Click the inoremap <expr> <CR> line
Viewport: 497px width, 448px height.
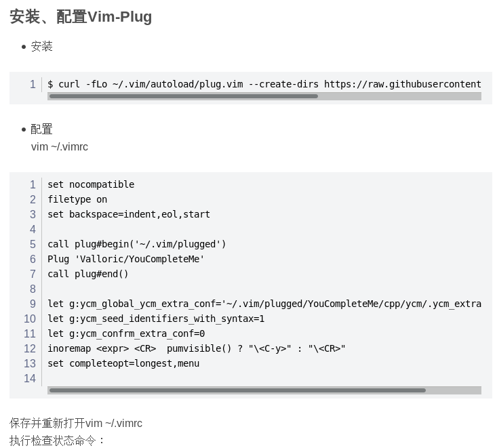point(197,348)
